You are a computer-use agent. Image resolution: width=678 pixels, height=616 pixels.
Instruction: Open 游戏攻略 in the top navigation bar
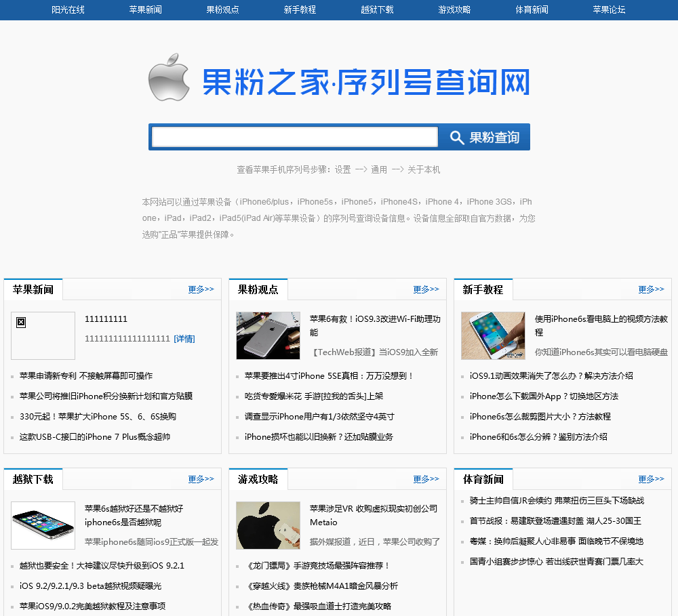[454, 9]
